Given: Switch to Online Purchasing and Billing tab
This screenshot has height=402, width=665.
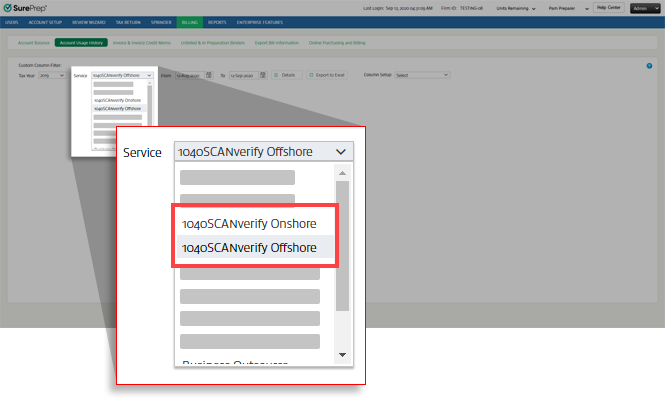Looking at the screenshot, I should 337,43.
